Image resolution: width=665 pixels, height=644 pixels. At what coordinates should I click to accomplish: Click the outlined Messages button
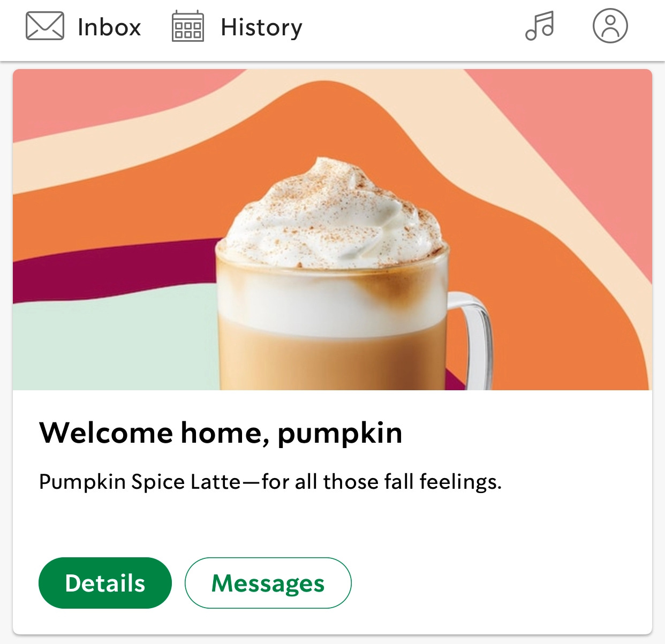[268, 583]
